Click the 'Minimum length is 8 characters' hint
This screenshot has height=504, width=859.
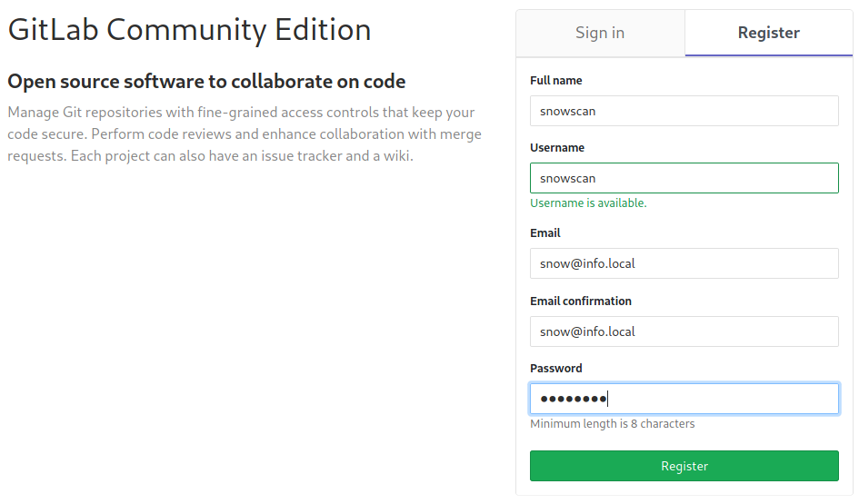(x=612, y=424)
